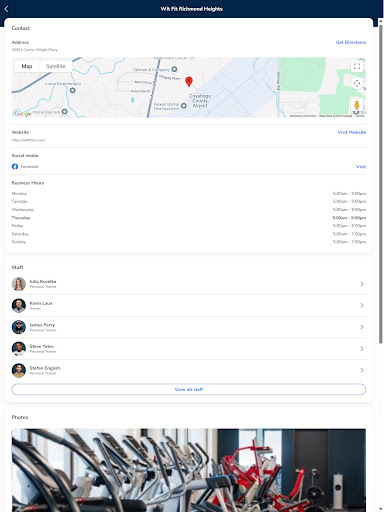Click the Street View pegman icon
The image size is (384, 512).
[357, 105]
